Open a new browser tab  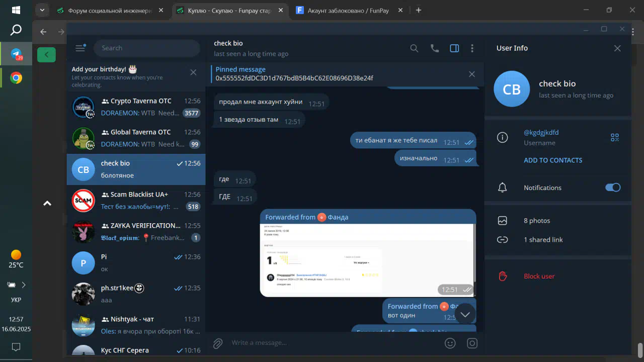point(419,10)
